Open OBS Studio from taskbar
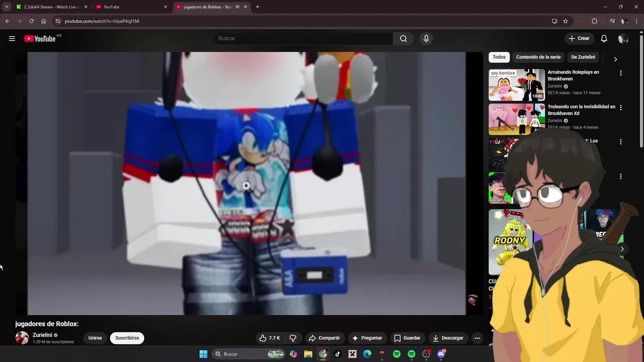Screen dimensions: 644x362 (426, 354)
